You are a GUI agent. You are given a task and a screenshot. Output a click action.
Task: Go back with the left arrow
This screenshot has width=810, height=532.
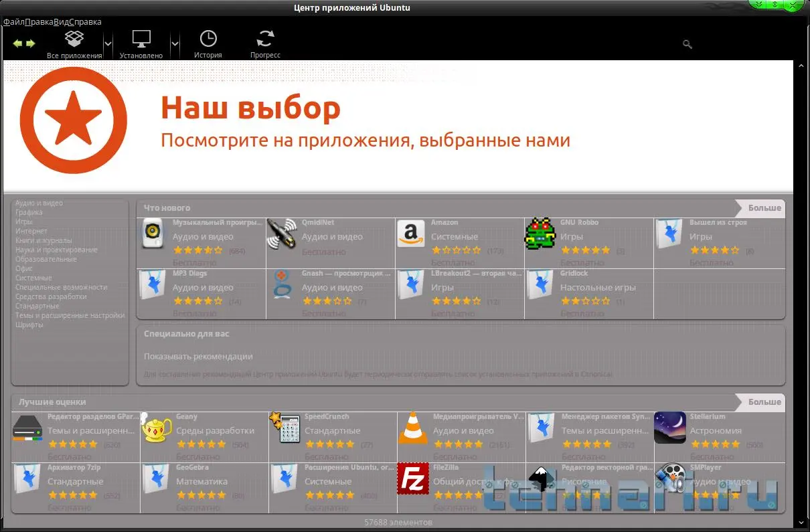click(x=17, y=43)
